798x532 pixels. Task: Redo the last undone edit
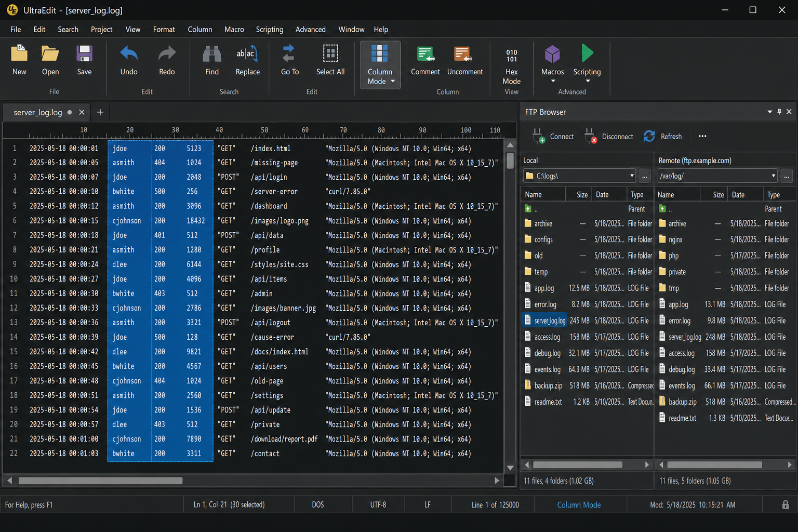click(x=167, y=54)
